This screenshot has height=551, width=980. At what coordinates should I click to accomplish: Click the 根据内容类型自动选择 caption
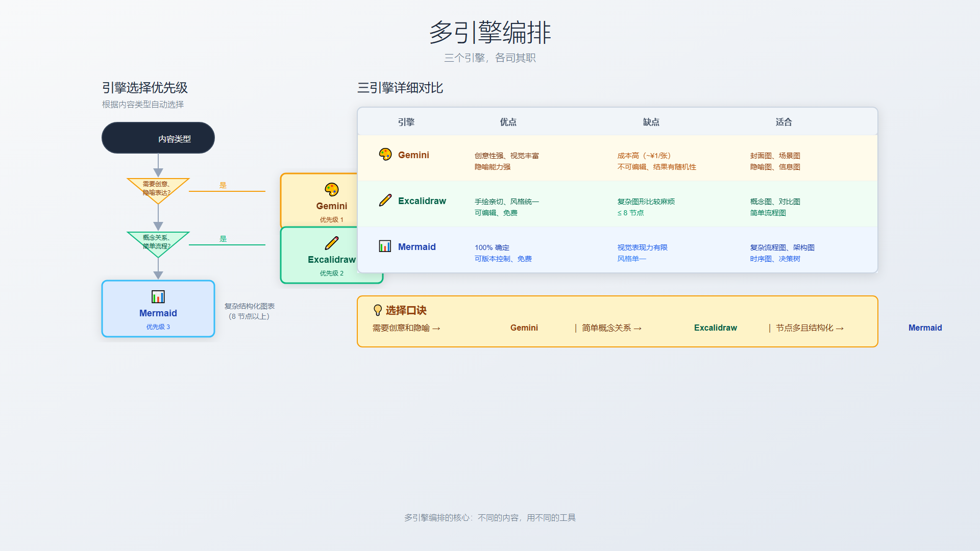143,105
